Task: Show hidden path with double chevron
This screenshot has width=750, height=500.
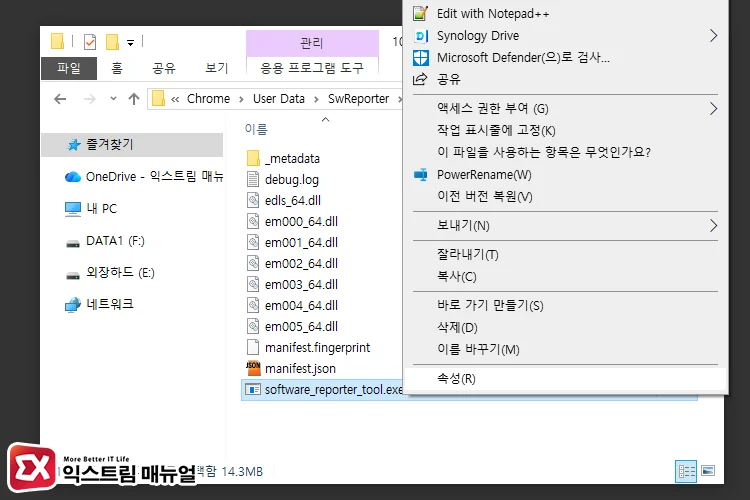Action: (x=175, y=100)
